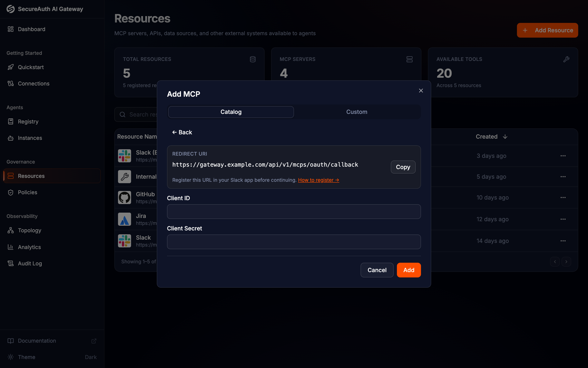This screenshot has width=588, height=368.
Task: Click the GitHub logo icon
Action: pos(124,197)
